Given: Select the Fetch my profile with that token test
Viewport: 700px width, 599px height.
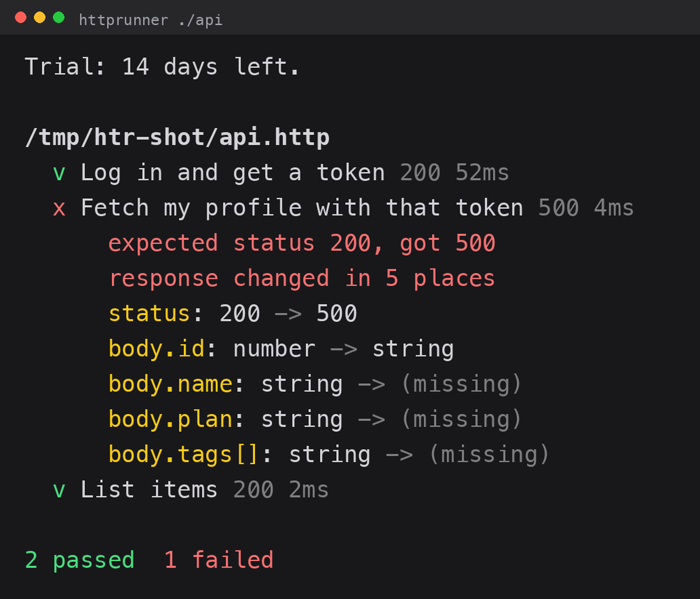Looking at the screenshot, I should [x=302, y=208].
